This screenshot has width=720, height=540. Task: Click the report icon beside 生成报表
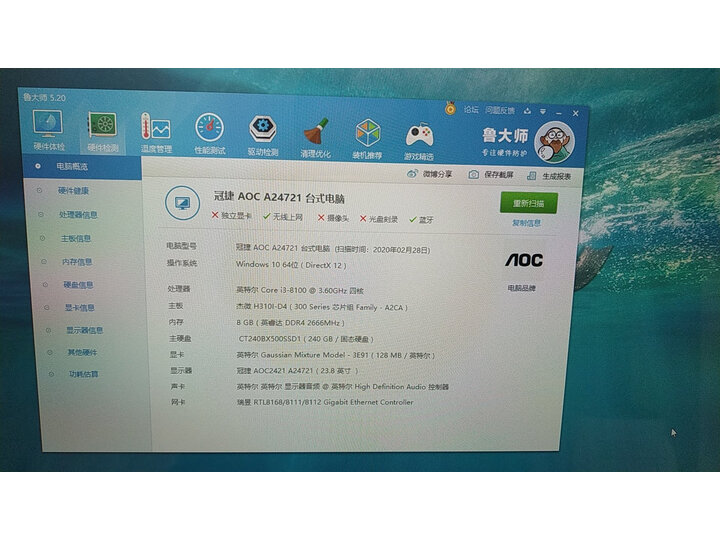(x=531, y=175)
